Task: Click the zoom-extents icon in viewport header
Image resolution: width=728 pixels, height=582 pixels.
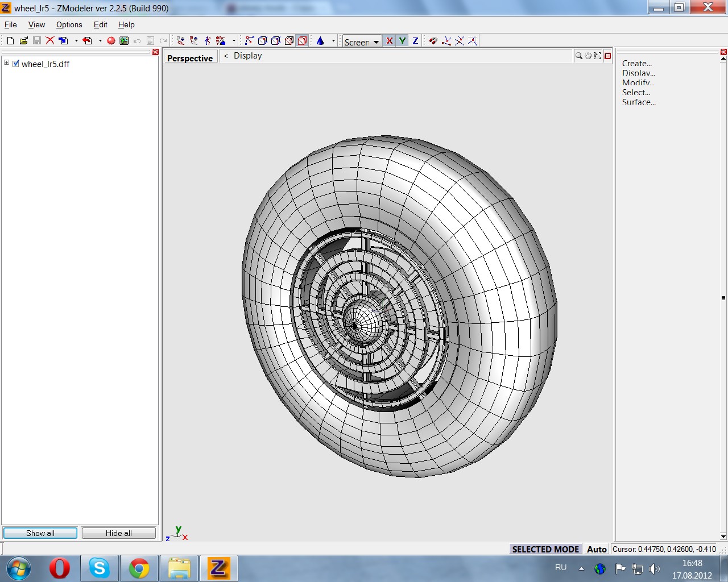Action: [x=597, y=56]
